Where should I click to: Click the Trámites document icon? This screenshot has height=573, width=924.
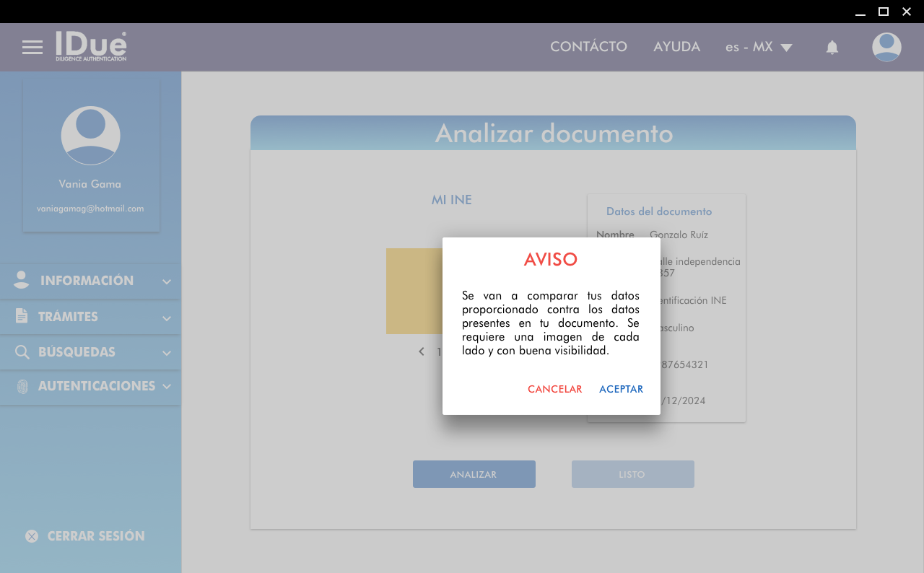coord(22,316)
